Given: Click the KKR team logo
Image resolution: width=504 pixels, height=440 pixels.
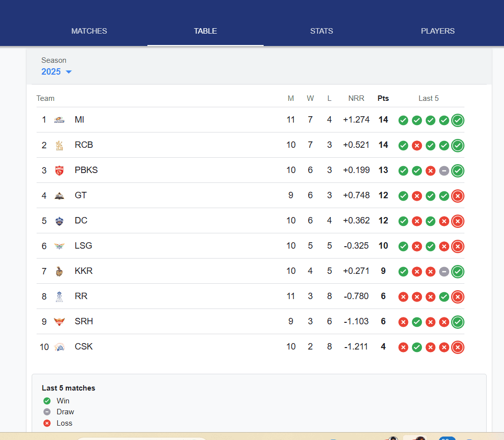Looking at the screenshot, I should coord(59,271).
